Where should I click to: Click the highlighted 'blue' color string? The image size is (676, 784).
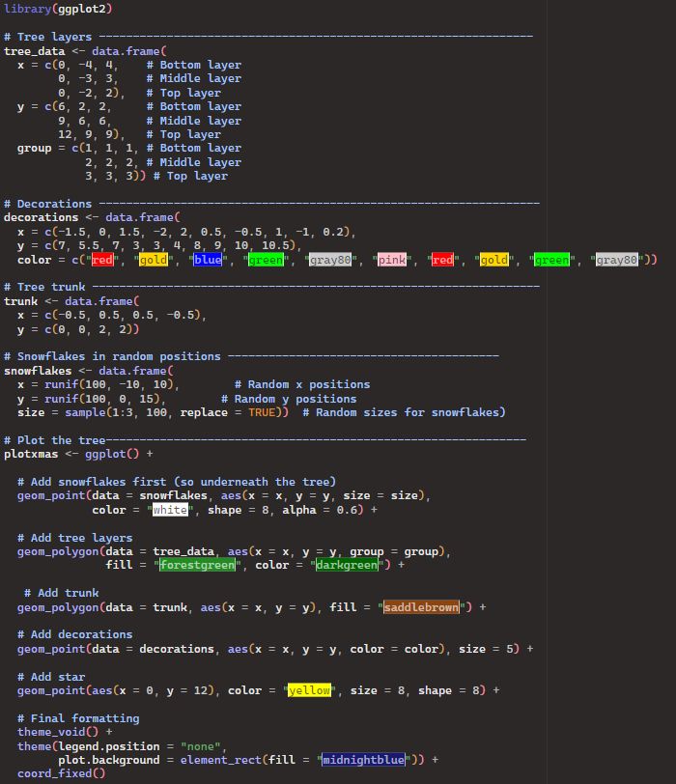(x=208, y=260)
